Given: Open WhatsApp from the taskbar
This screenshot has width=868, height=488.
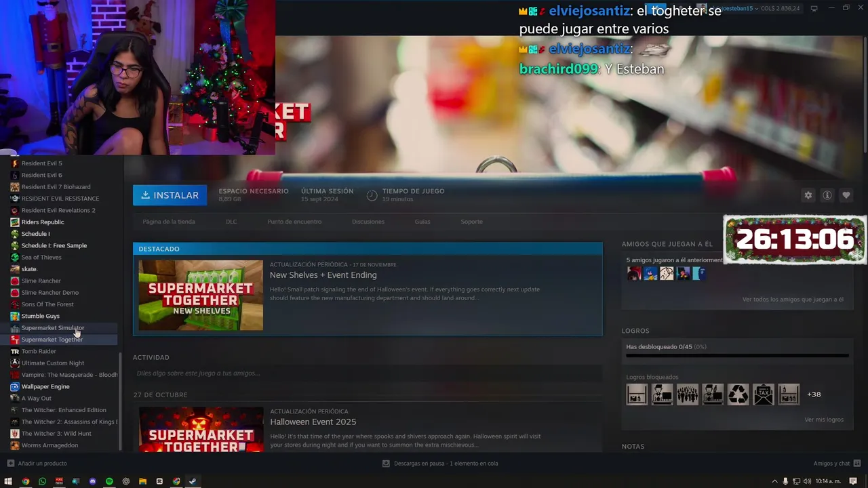Looking at the screenshot, I should [42, 481].
